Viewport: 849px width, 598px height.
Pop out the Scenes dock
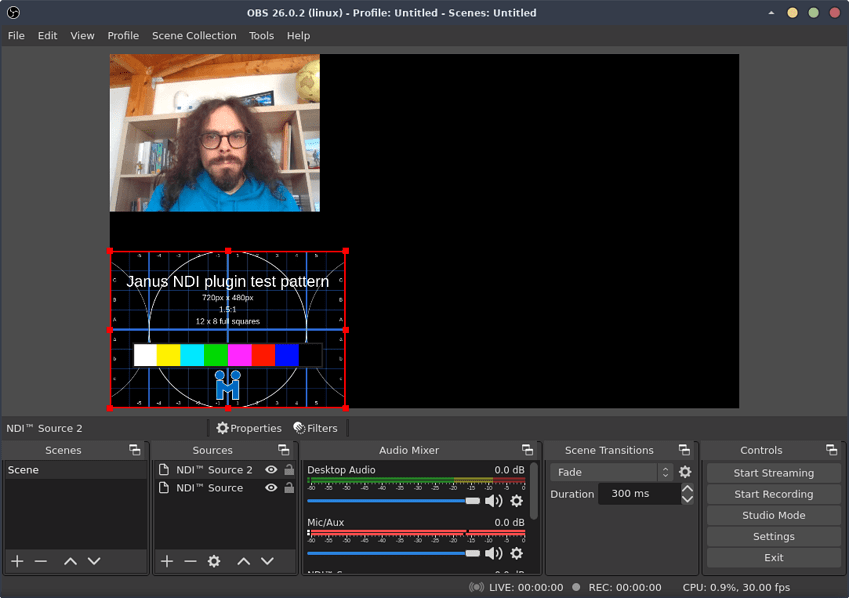(134, 450)
